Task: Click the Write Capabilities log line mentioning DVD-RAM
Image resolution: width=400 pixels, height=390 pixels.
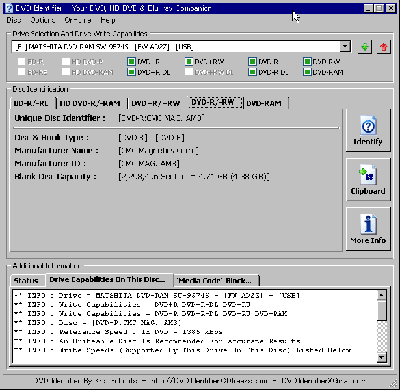Action: [151, 314]
